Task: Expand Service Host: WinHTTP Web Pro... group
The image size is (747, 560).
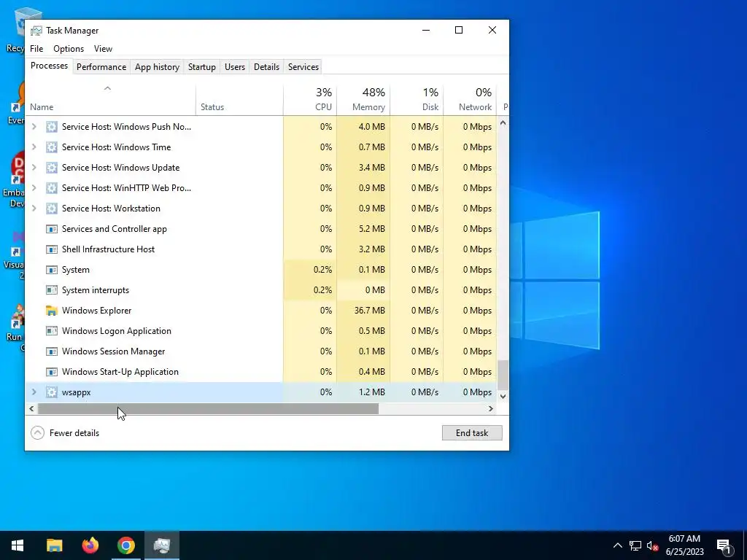Action: 34,188
